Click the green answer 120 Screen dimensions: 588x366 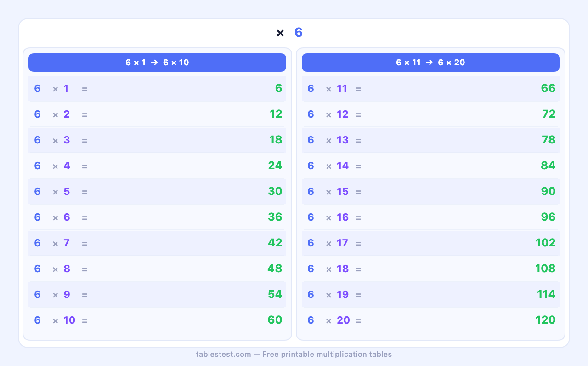pyautogui.click(x=545, y=320)
